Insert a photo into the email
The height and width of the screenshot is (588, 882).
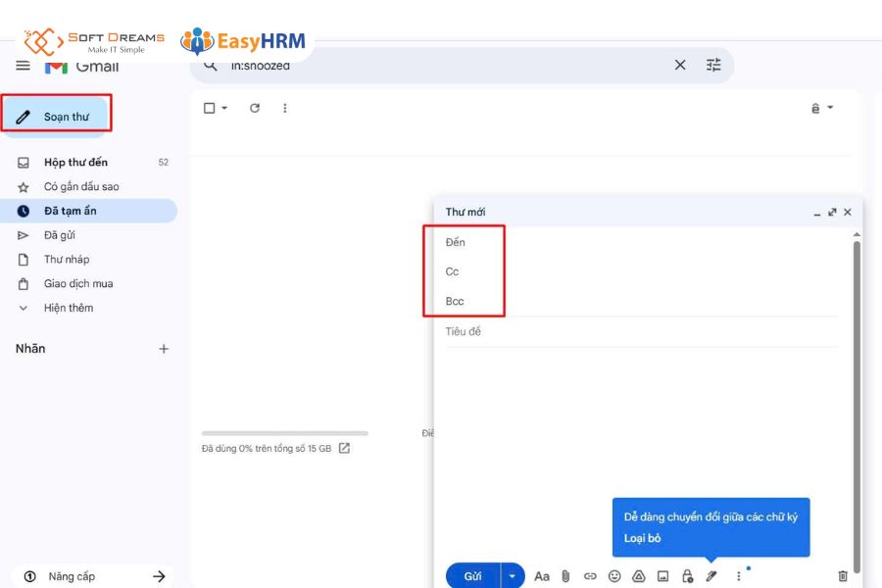[663, 576]
